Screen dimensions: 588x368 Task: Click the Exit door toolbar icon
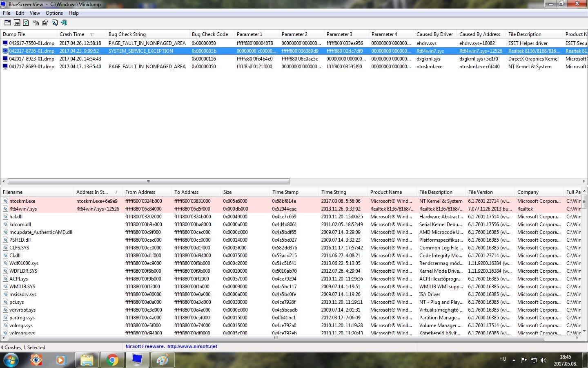coord(64,23)
